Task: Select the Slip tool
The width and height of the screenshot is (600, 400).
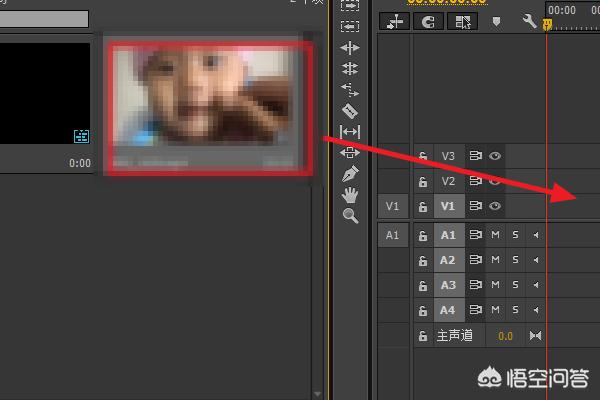Action: point(350,132)
